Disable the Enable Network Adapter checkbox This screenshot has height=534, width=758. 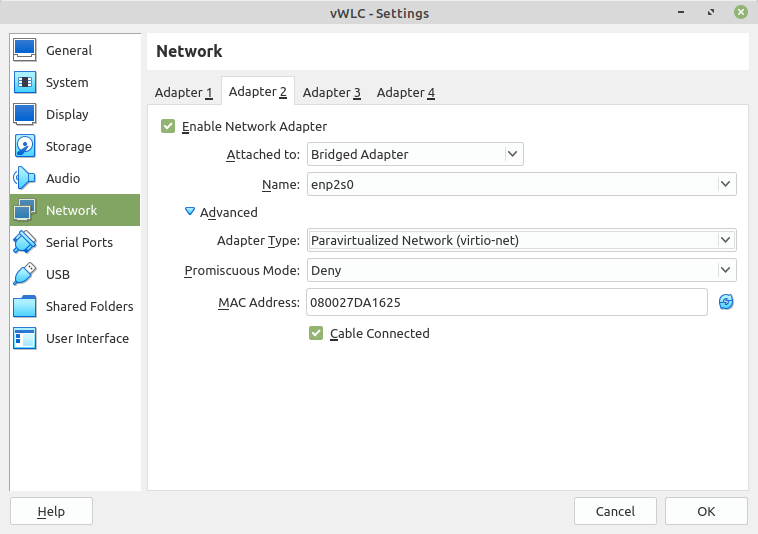pos(168,127)
